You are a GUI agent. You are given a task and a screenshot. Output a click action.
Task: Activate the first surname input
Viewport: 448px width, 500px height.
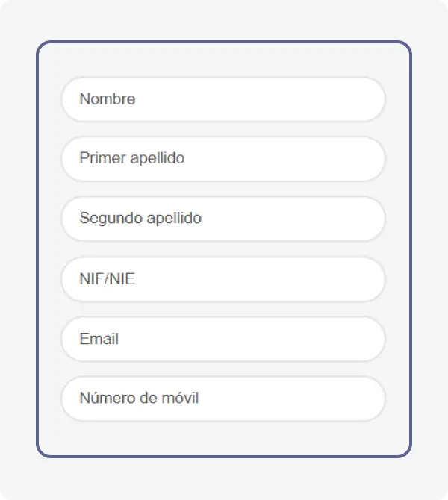(223, 159)
